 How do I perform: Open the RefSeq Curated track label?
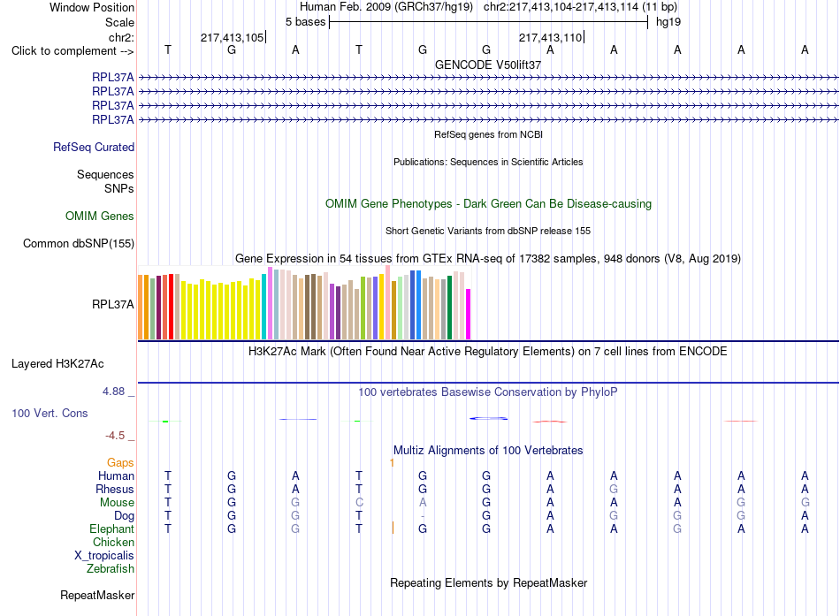coord(94,148)
